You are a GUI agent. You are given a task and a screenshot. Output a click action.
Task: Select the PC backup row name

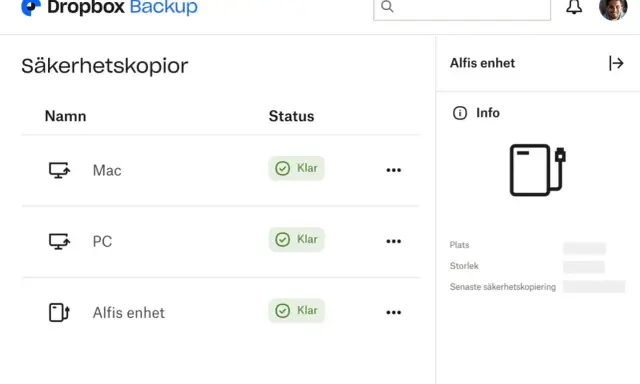pos(102,242)
